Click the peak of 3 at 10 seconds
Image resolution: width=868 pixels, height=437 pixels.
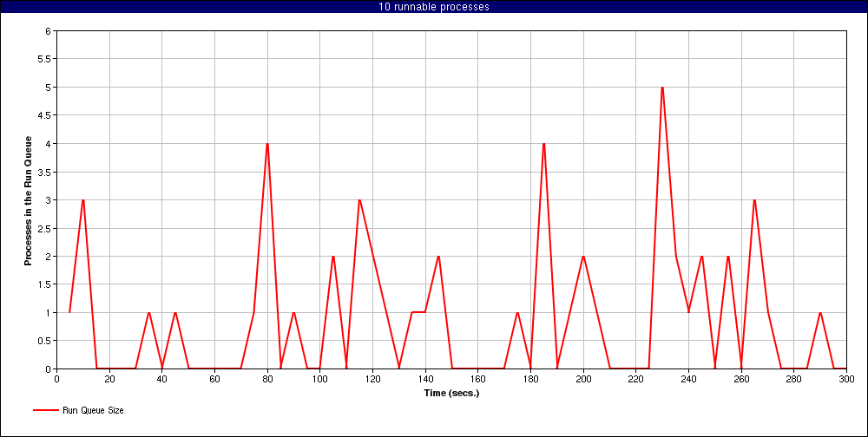83,199
